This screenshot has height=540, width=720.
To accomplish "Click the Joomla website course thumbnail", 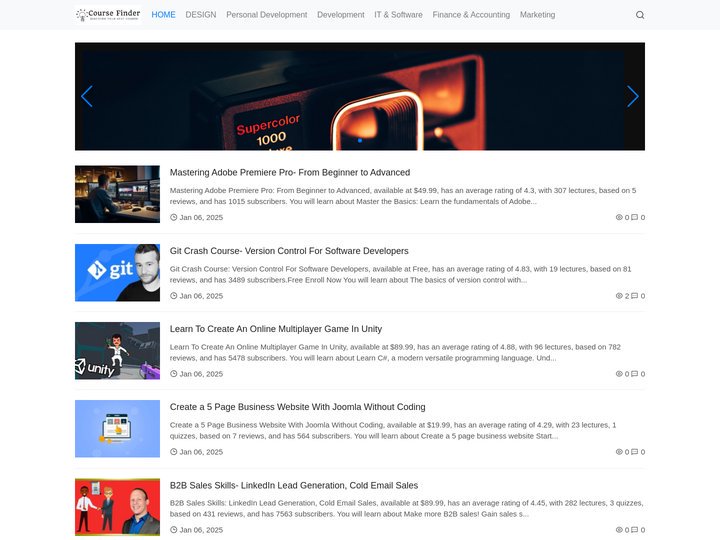I will tap(118, 429).
